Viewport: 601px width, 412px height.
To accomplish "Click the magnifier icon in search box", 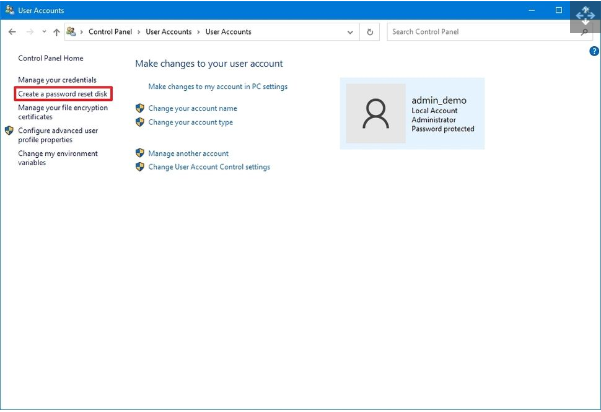I will 585,32.
